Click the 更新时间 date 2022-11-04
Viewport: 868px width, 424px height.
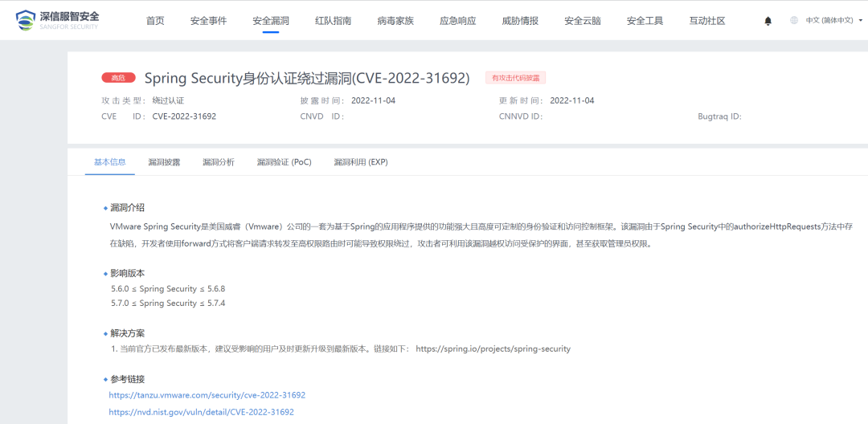(x=572, y=100)
